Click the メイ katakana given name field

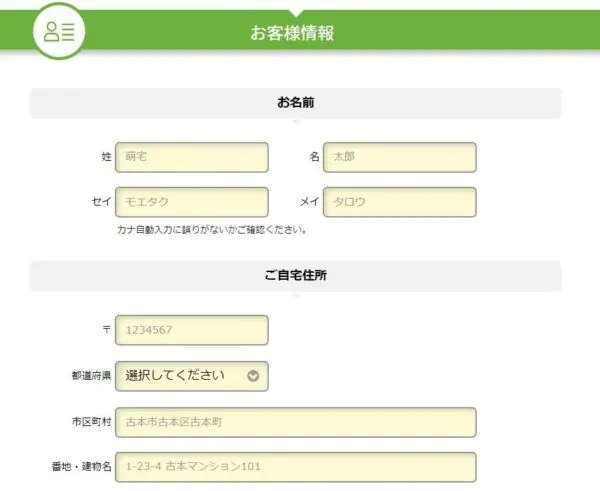[400, 202]
